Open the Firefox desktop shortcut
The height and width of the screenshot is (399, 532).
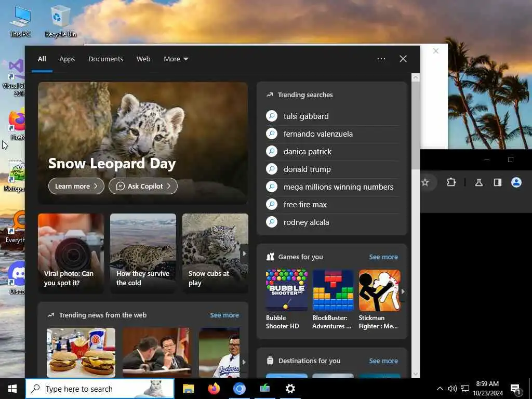point(17,124)
